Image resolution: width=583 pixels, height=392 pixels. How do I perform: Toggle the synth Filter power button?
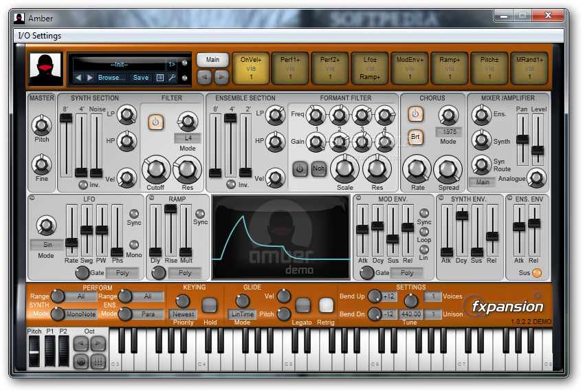[155, 122]
